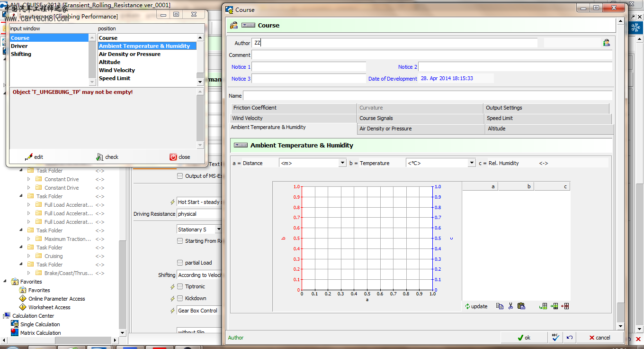Viewport: 644px width, 349px height.
Task: Open the Distance unit <m> dropdown
Action: tap(343, 163)
